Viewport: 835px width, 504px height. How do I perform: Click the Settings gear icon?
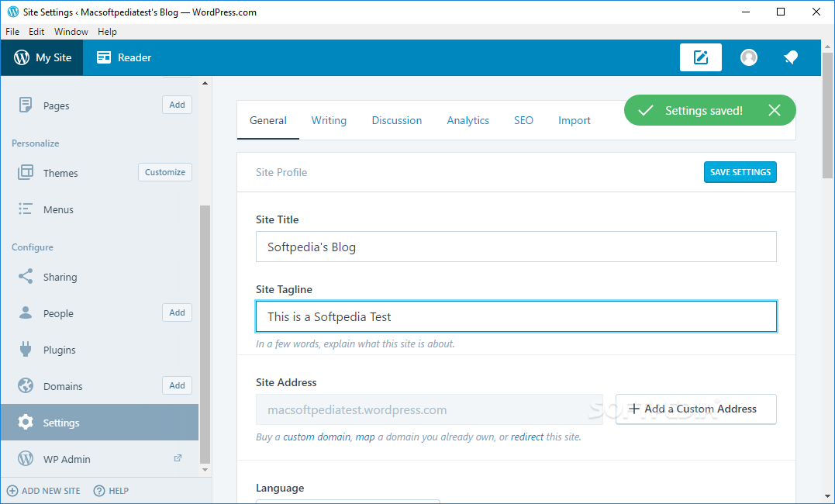click(x=25, y=422)
